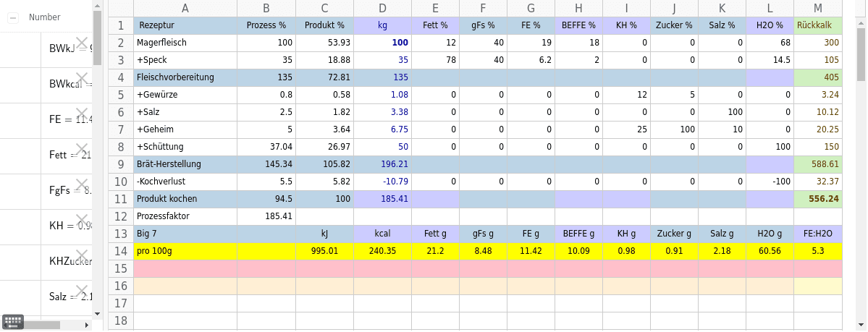This screenshot has width=868, height=332.
Task: Select the +Gewürze cell
Action: click(x=185, y=95)
